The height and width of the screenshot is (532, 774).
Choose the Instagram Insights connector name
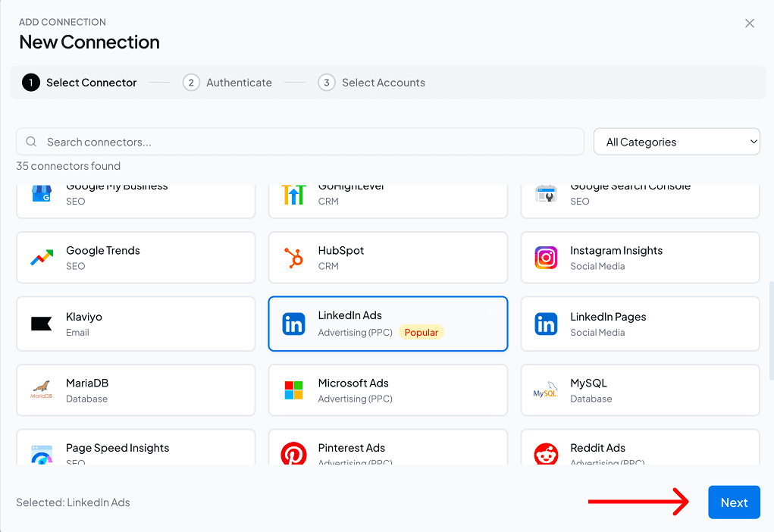616,250
